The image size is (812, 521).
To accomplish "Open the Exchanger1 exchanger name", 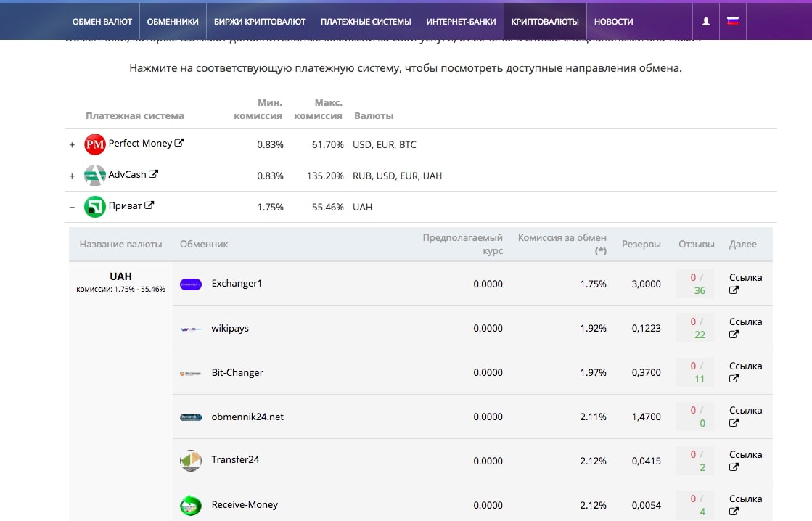I will pos(237,284).
